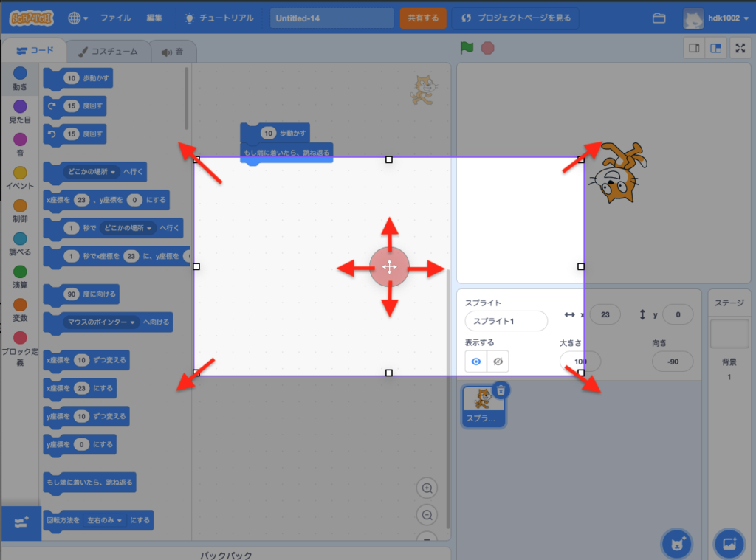The height and width of the screenshot is (560, 756).
Task: Click the orange 共有する button
Action: 423,18
